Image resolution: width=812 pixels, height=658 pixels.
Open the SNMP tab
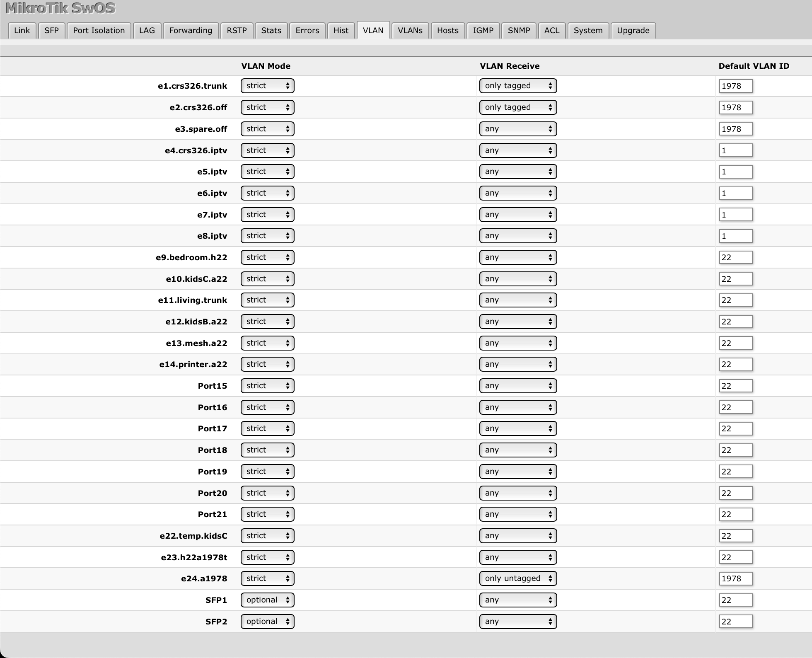coord(519,31)
